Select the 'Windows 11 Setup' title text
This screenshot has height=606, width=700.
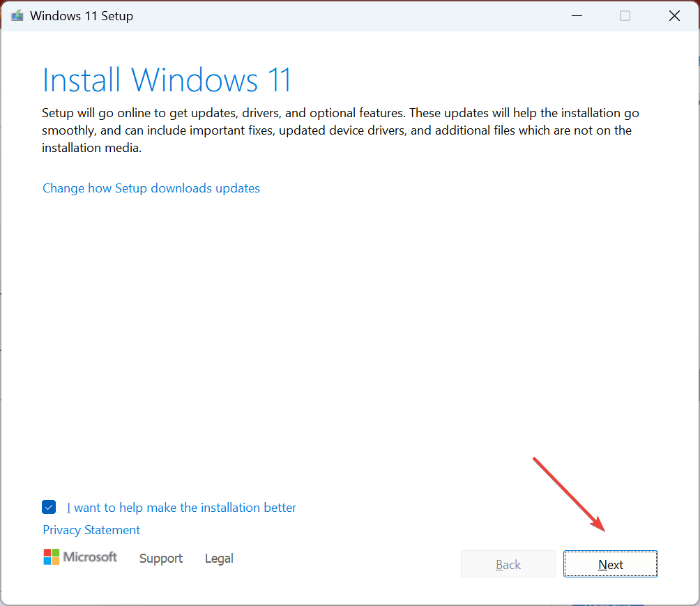[x=82, y=15]
